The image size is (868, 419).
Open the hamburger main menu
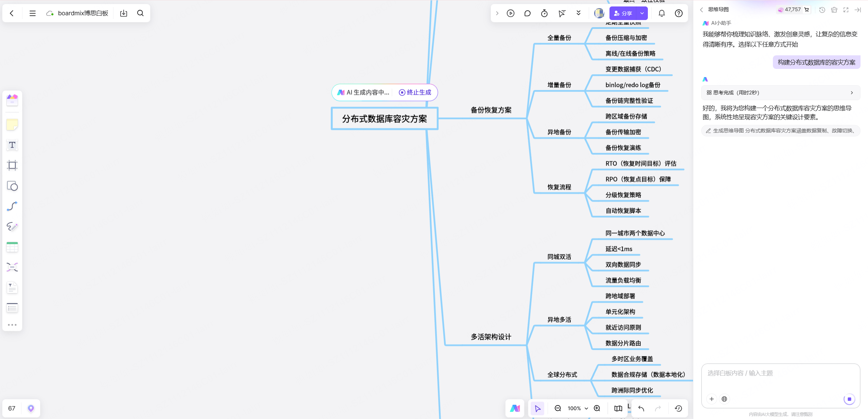point(33,13)
